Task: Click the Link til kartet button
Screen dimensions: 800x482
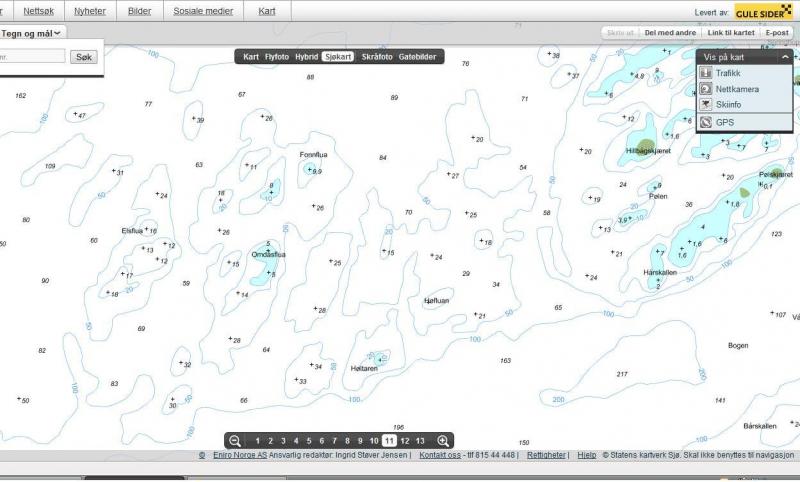Action: coord(731,33)
